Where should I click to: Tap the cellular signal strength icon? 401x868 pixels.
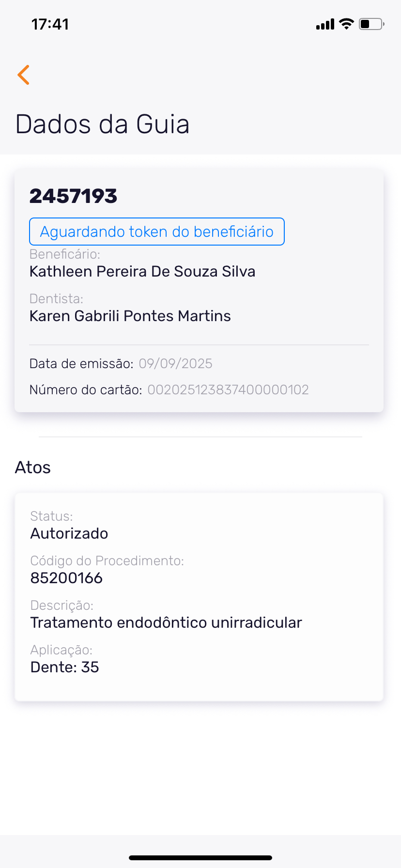click(x=325, y=24)
